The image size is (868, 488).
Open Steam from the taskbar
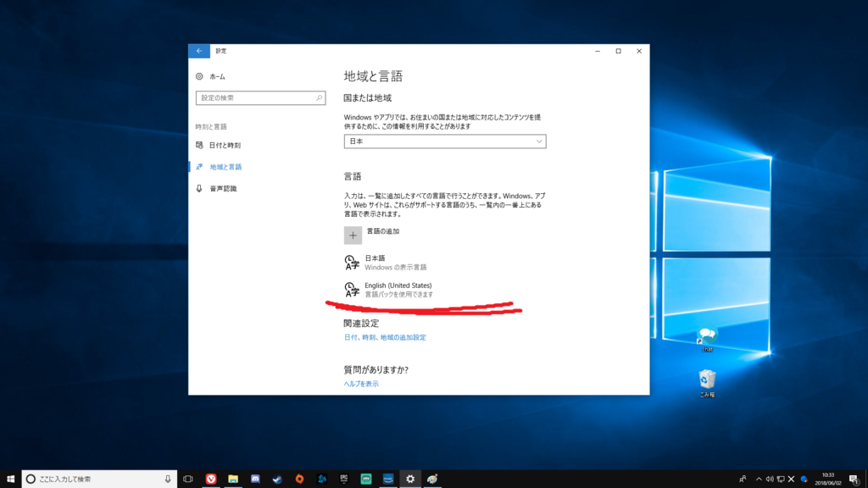tap(277, 480)
